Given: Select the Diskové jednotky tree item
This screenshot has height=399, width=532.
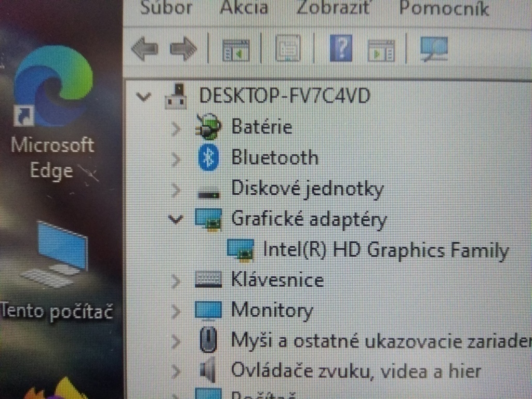Looking at the screenshot, I should [x=307, y=189].
